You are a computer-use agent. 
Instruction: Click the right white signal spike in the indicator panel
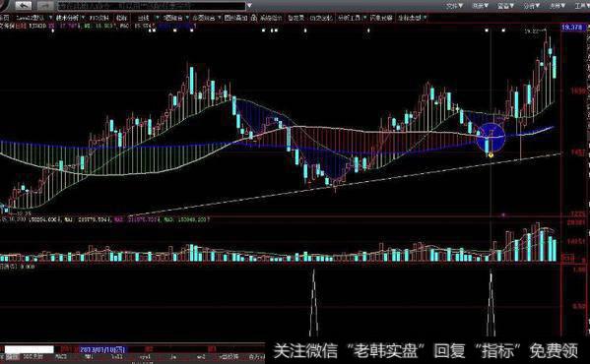point(491,303)
